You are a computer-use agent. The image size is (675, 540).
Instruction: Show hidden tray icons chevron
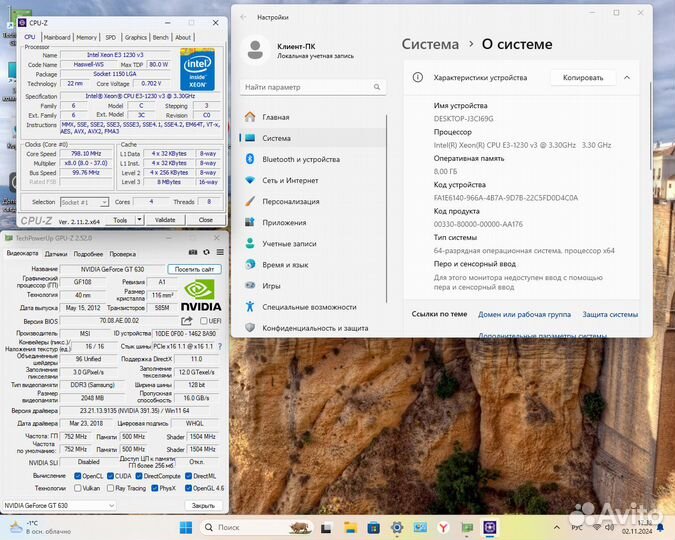tap(557, 528)
